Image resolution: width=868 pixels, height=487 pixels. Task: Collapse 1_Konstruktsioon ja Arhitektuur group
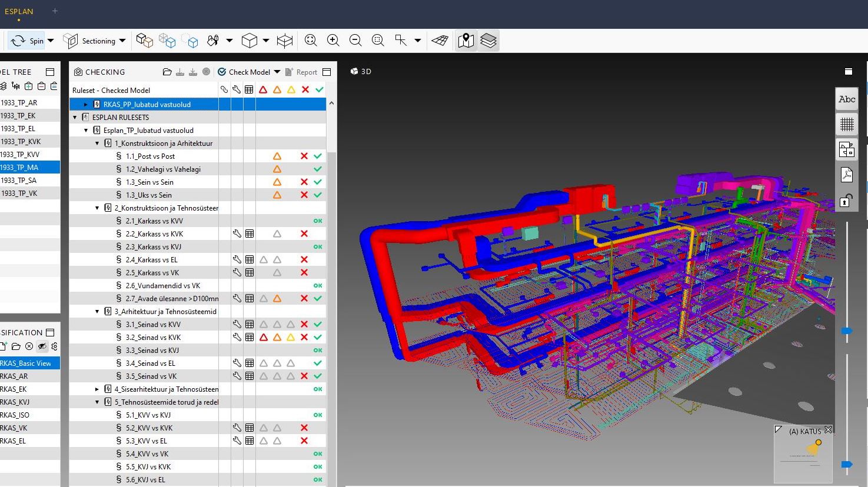pyautogui.click(x=97, y=144)
